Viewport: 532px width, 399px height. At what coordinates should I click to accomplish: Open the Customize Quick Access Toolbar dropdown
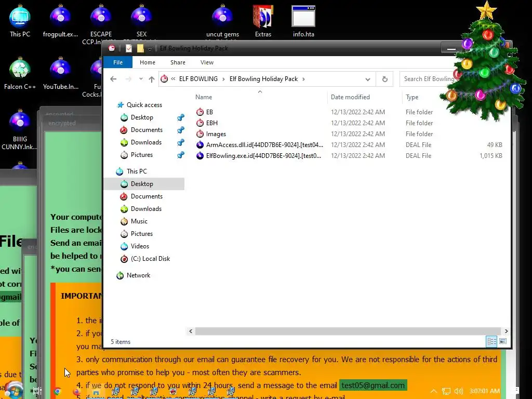click(x=150, y=49)
